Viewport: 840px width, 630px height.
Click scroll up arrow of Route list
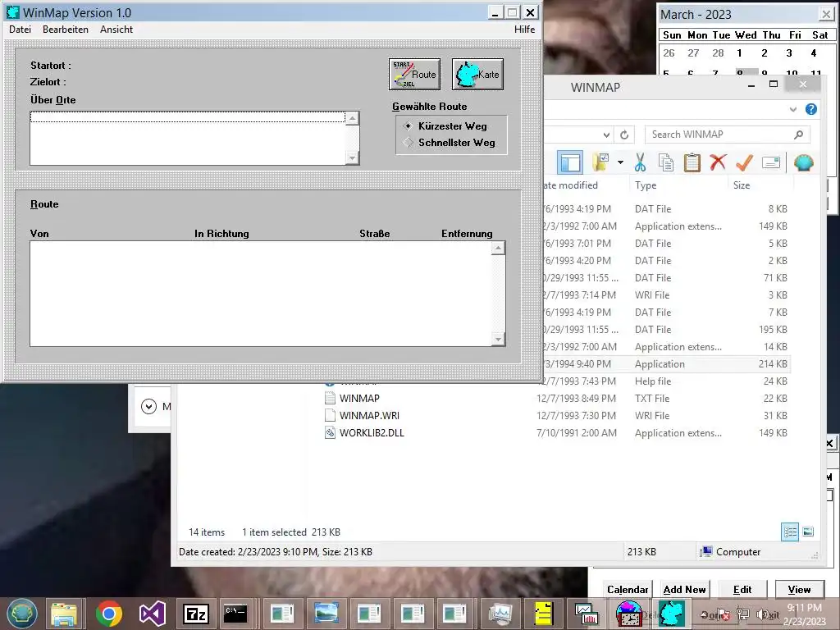pos(498,248)
